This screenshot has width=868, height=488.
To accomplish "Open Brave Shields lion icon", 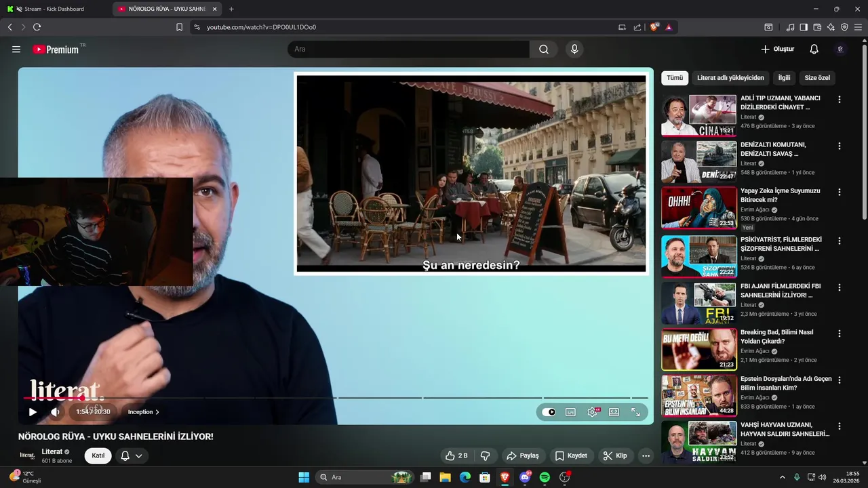I will pos(654,27).
